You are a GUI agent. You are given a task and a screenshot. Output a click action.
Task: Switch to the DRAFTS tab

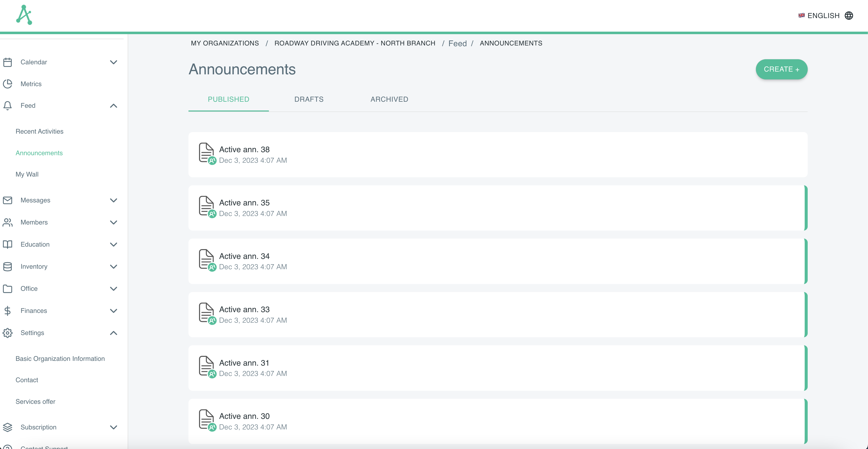point(309,99)
